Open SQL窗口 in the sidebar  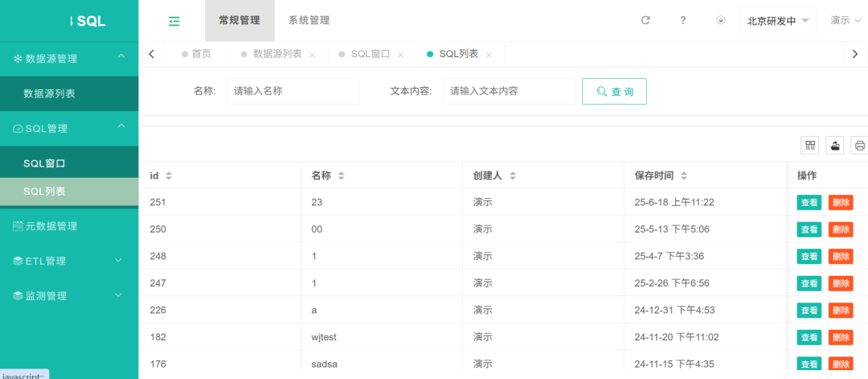(69, 163)
